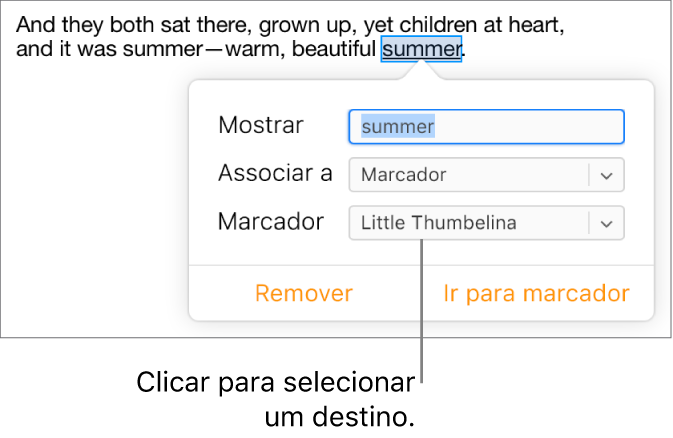Screen dimensions: 673x438
Task: Open the Little Thumbelina bookmark dropdown
Action: tap(470, 223)
